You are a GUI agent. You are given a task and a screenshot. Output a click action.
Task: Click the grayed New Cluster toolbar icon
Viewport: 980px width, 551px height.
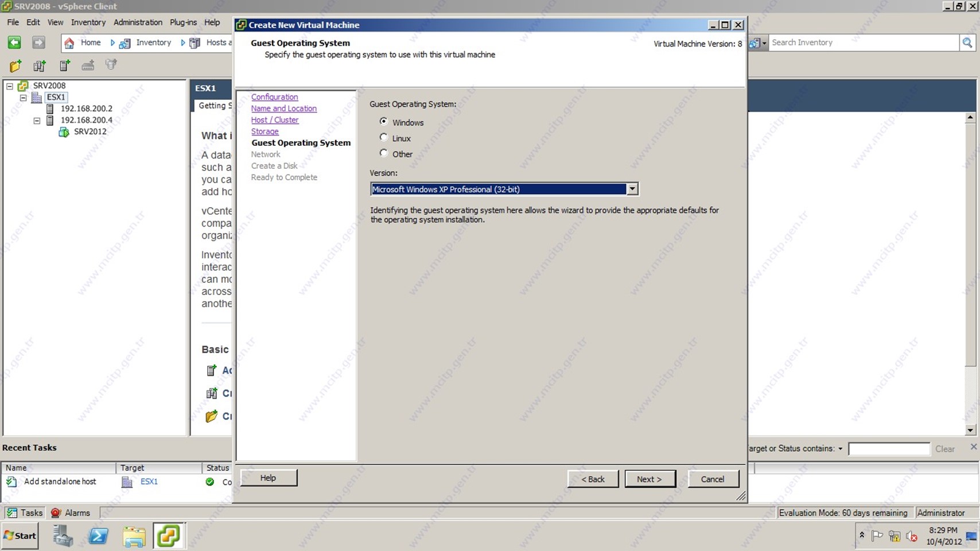click(88, 65)
